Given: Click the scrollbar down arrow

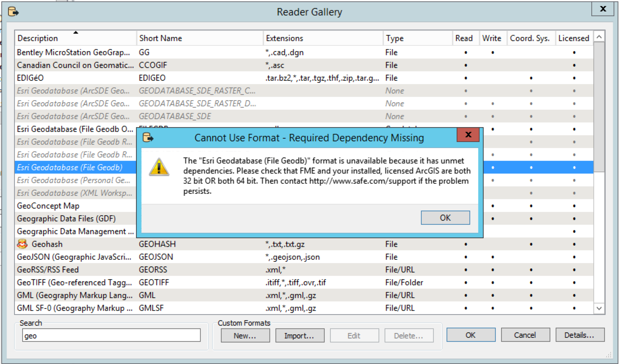Looking at the screenshot, I should pos(599,308).
